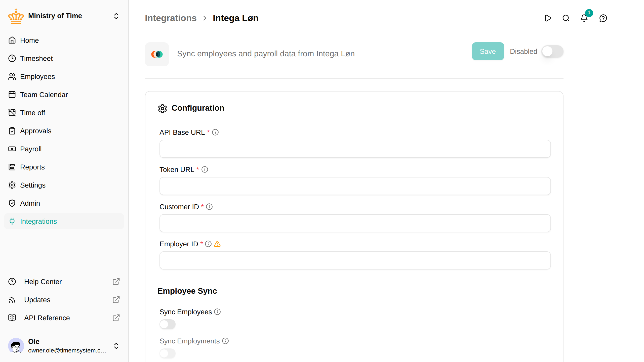
Task: Click the Token URL input field
Action: (x=355, y=186)
